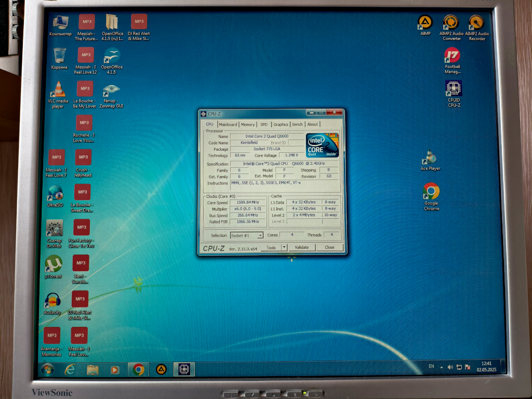Launch Internet Explorer from the taskbar
The image size is (532, 399).
click(x=70, y=369)
